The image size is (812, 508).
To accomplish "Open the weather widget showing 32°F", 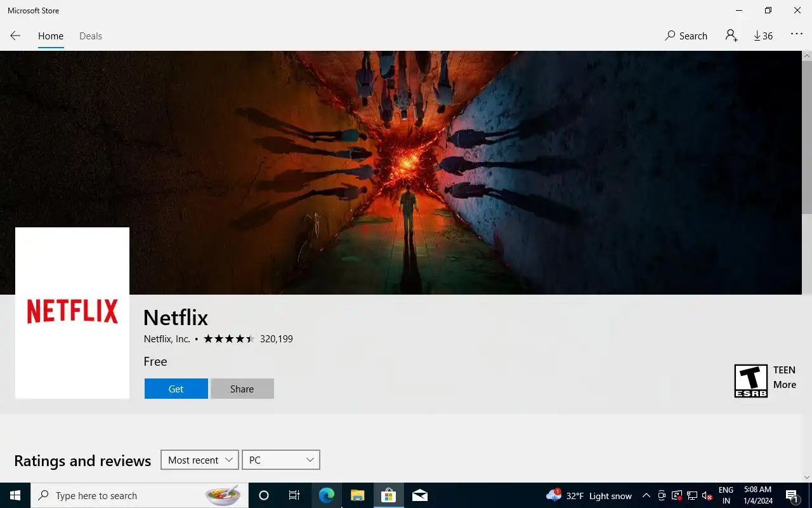I will pos(589,495).
